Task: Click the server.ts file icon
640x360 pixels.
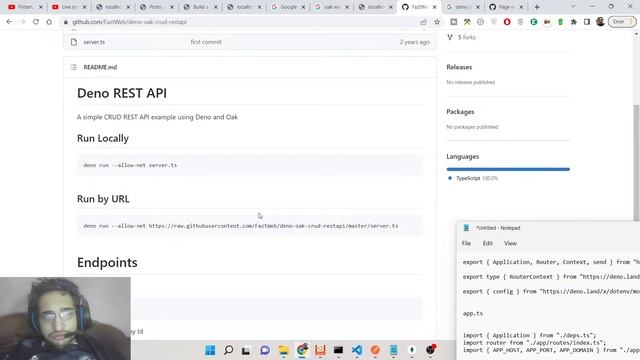Action: pos(74,42)
